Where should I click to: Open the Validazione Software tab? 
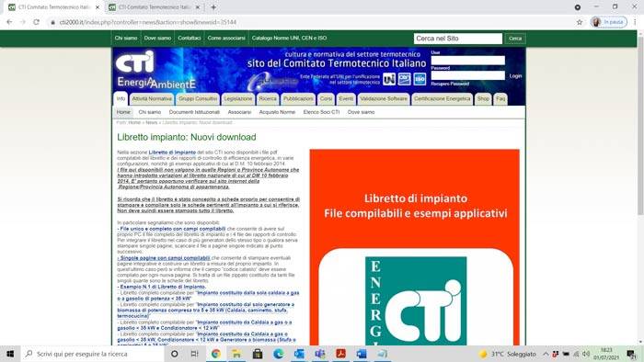(384, 99)
